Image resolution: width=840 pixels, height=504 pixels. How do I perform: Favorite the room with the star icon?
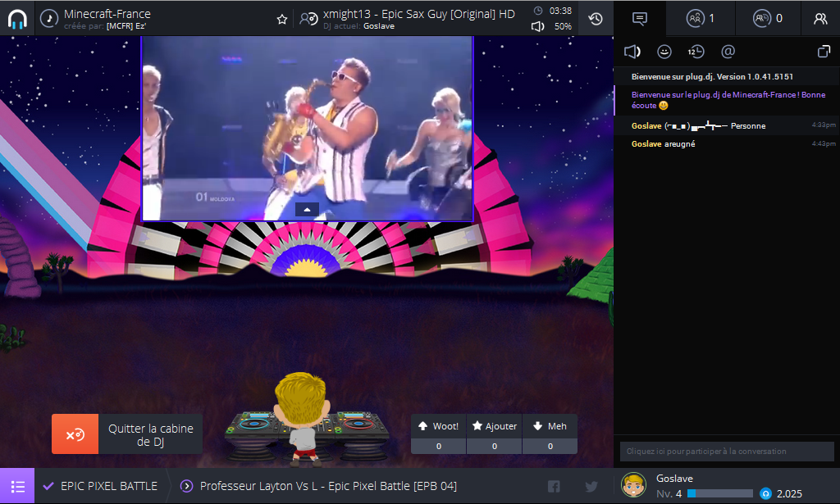point(282,19)
